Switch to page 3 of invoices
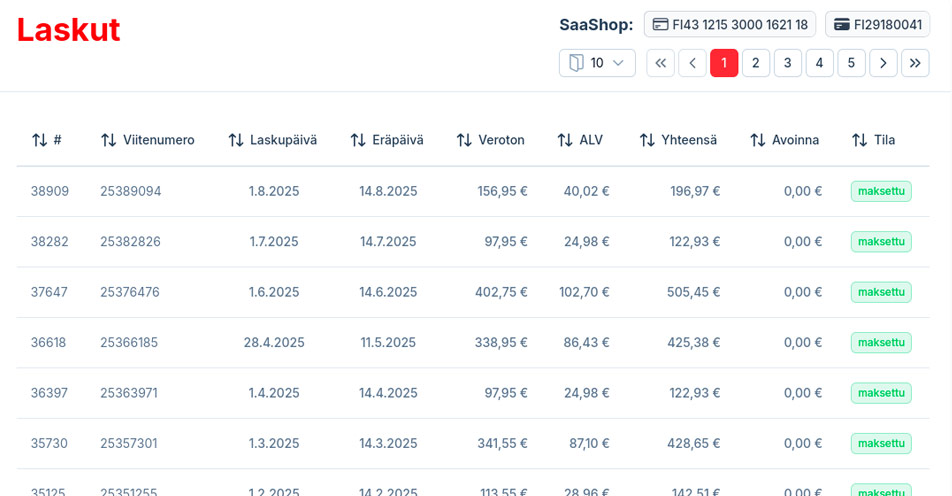The height and width of the screenshot is (496, 952). (x=787, y=63)
